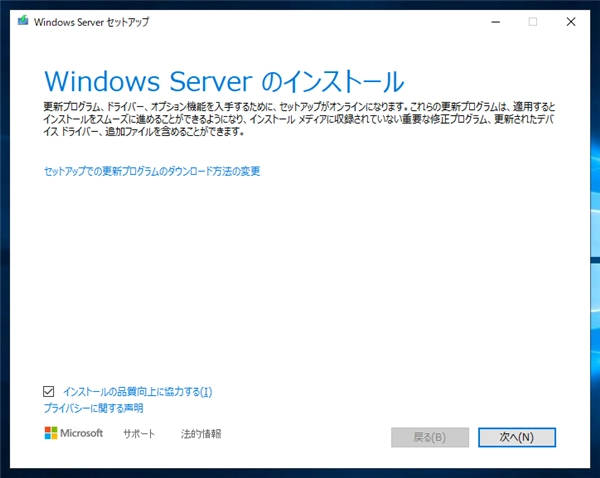Open the プライバシーに関する声明 link

pos(93,408)
